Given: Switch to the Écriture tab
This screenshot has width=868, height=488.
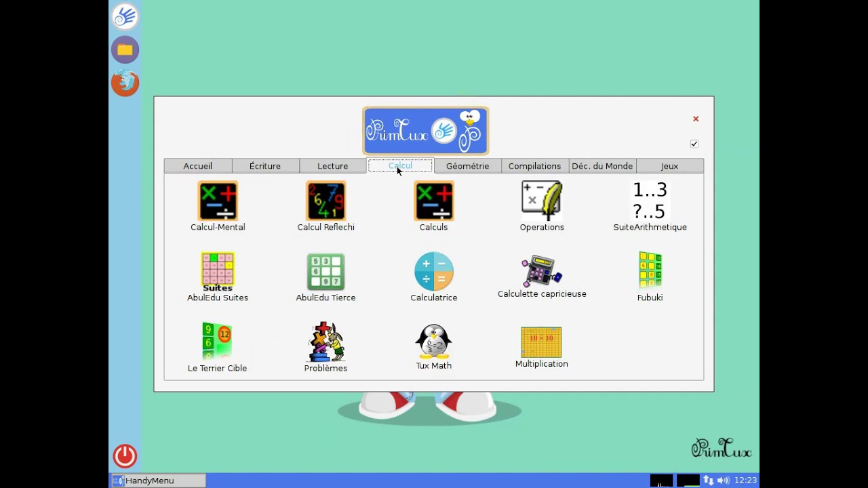Looking at the screenshot, I should 265,166.
